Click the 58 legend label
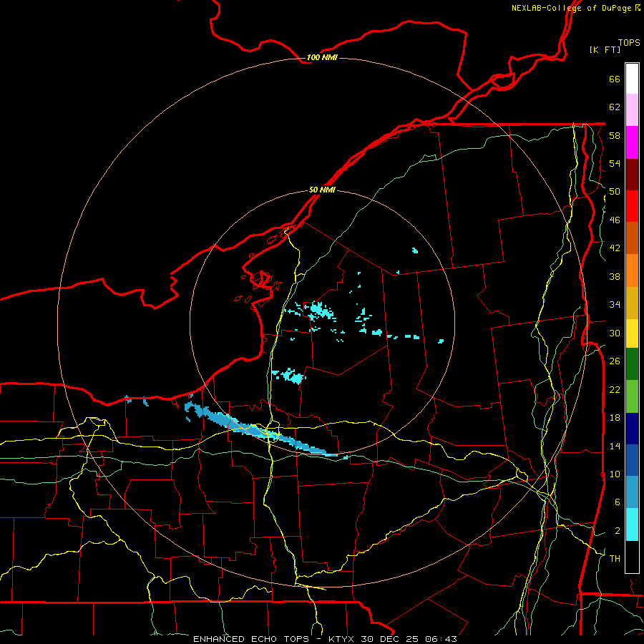 [x=615, y=135]
